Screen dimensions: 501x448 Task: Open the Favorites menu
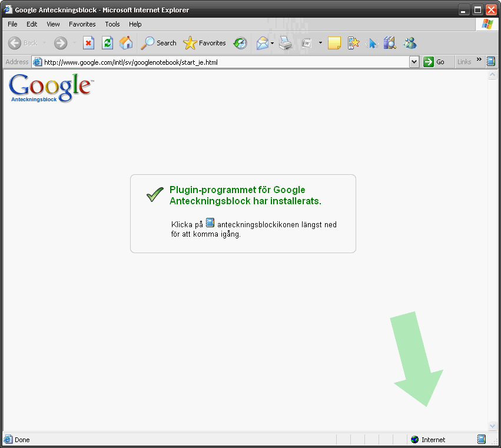[x=82, y=24]
